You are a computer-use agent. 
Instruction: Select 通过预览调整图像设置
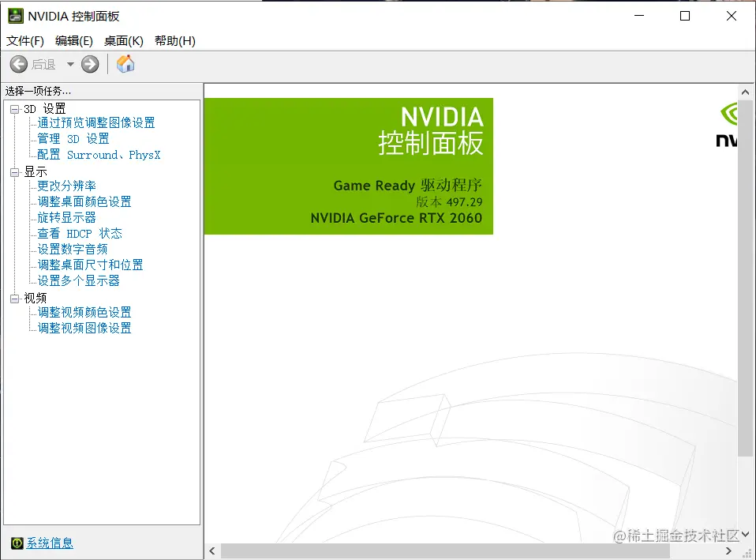[96, 123]
